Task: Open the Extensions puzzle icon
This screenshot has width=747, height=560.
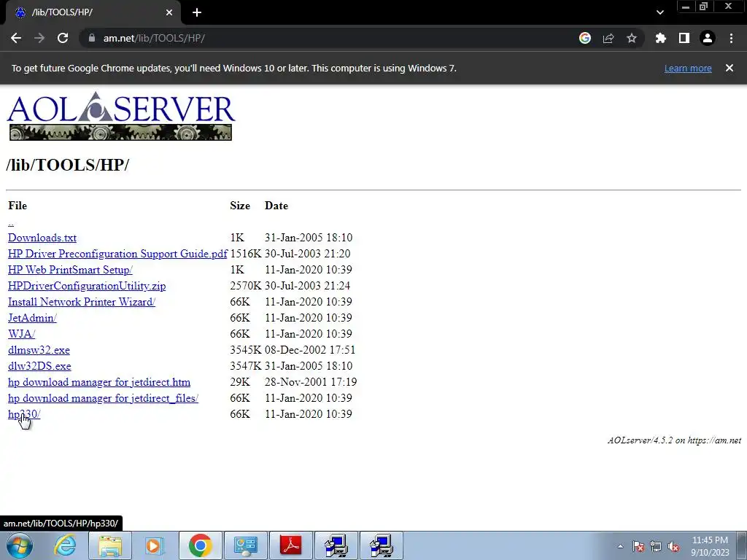Action: (660, 38)
